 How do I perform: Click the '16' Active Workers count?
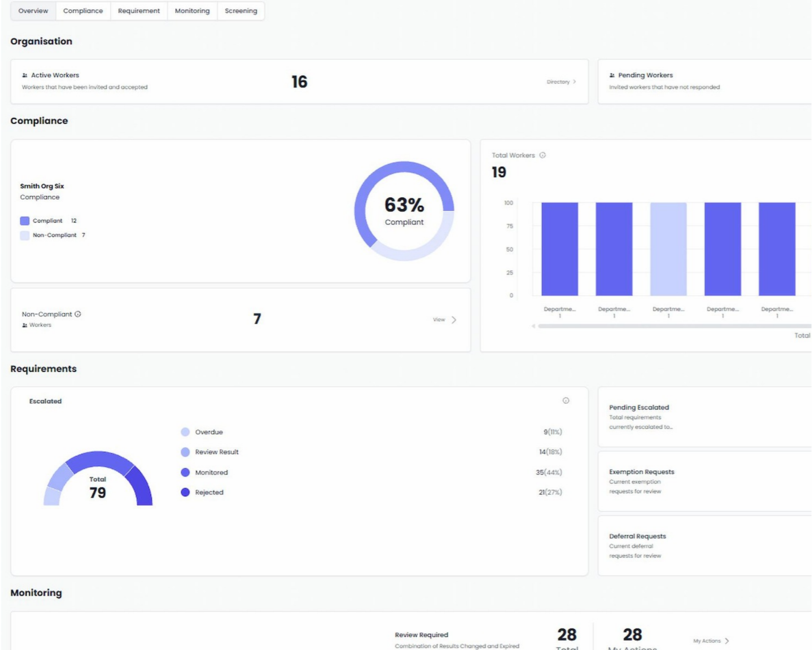[x=299, y=82]
